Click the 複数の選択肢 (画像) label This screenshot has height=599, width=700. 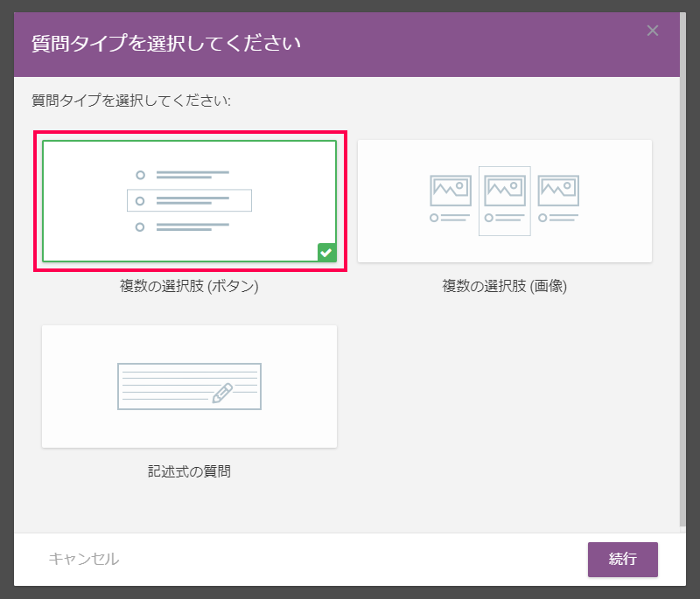coord(505,286)
